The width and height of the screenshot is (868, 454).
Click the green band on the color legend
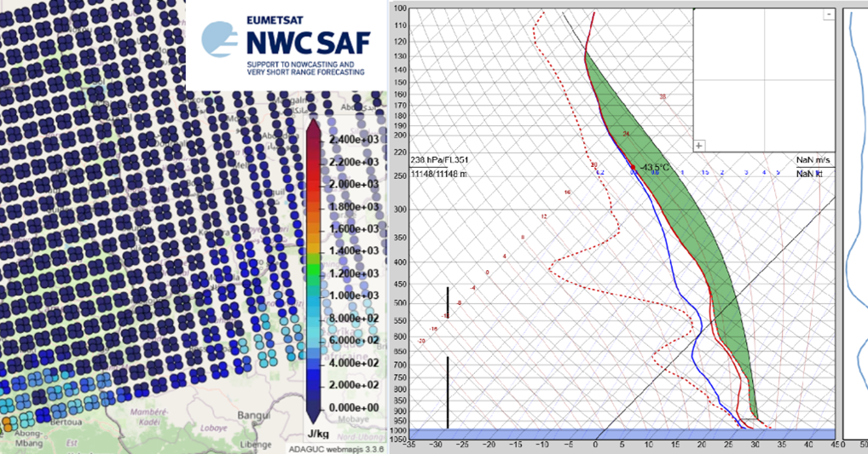314,273
